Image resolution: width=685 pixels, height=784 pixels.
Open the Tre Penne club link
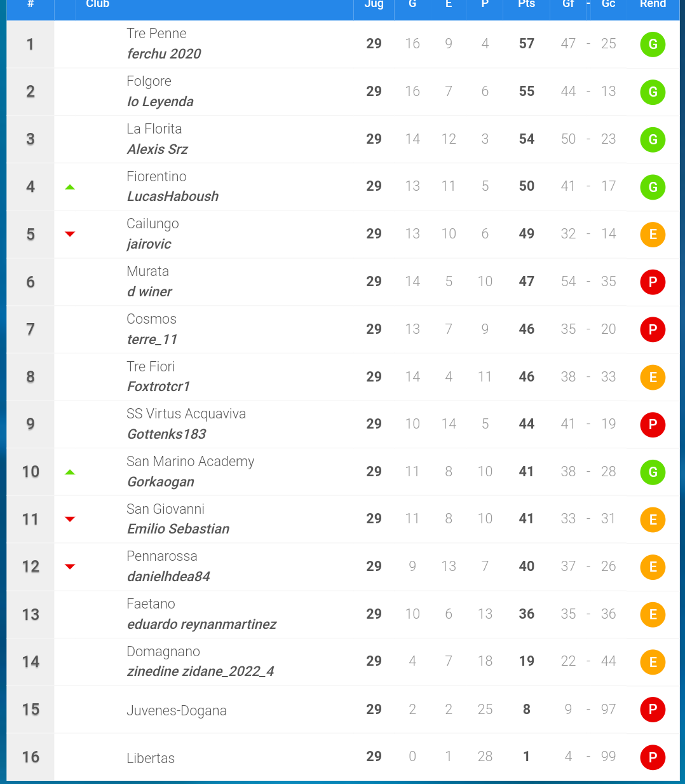pos(156,34)
